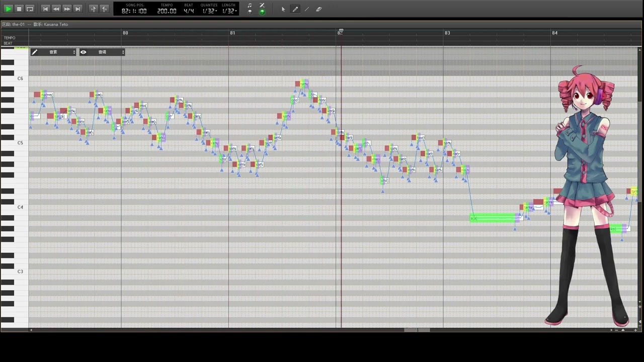Image resolution: width=644 pixels, height=362 pixels.
Task: Rewind the song position
Action: pyautogui.click(x=56, y=9)
